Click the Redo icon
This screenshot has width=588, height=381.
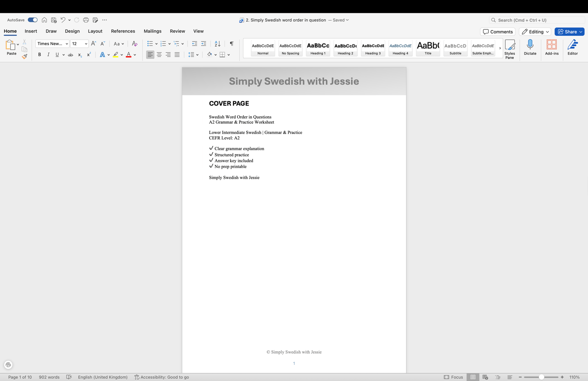tap(77, 20)
